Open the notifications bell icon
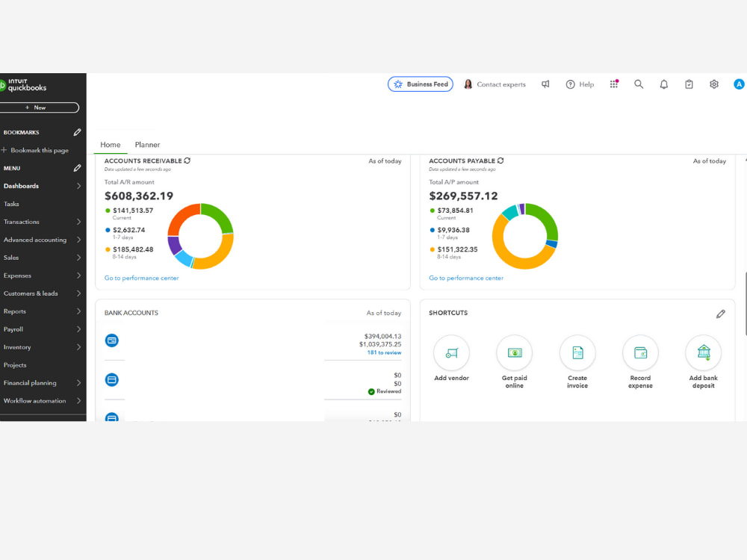The image size is (747, 560). 663,84
